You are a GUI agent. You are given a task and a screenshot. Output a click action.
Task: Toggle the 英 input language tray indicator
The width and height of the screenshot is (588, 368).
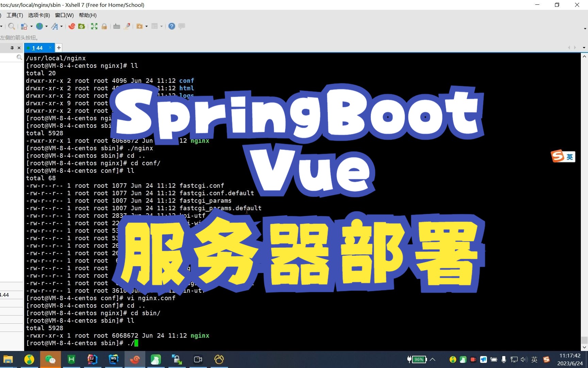pyautogui.click(x=535, y=359)
